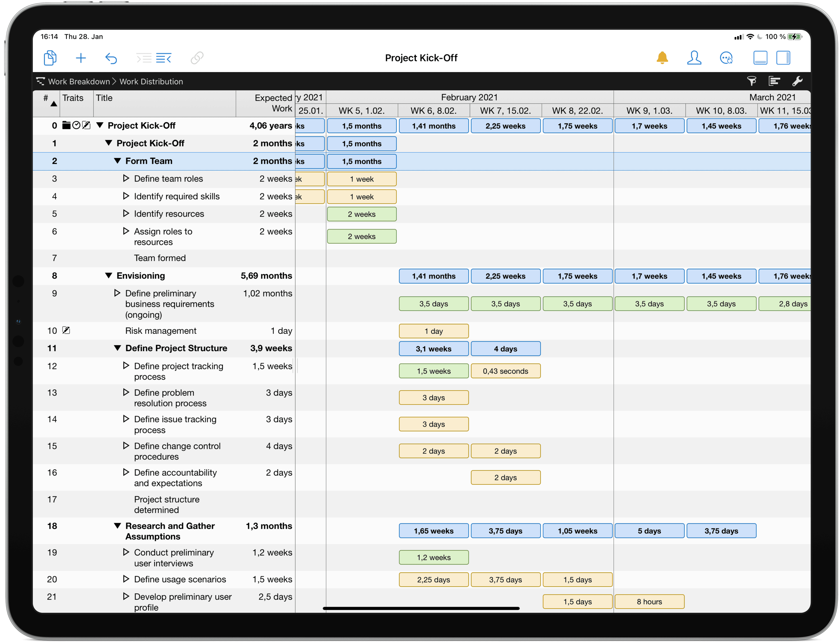Select the Work Distribution view label
Image resolution: width=840 pixels, height=644 pixels.
pyautogui.click(x=151, y=81)
